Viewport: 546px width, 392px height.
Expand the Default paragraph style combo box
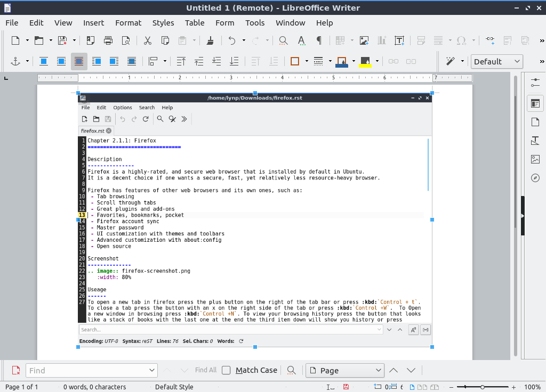pyautogui.click(x=517, y=62)
